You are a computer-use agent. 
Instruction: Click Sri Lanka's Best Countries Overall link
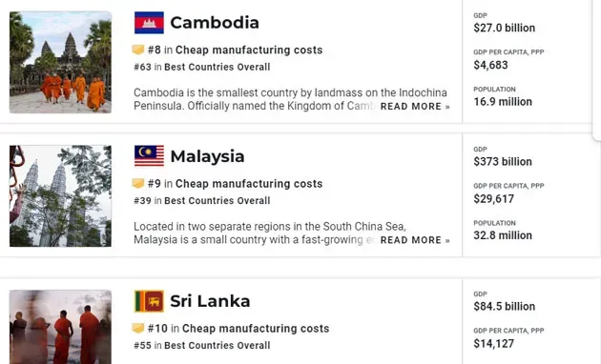(218, 345)
